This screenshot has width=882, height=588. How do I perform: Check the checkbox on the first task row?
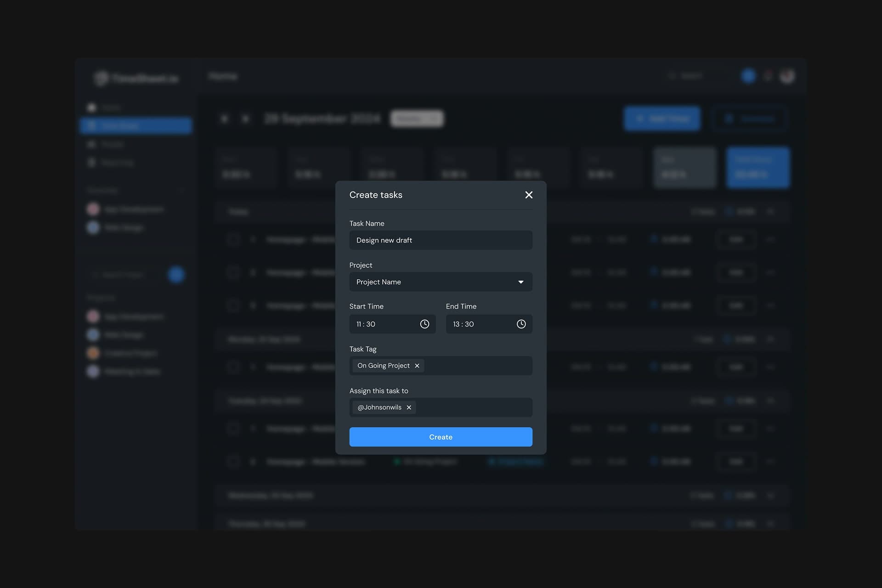234,239
